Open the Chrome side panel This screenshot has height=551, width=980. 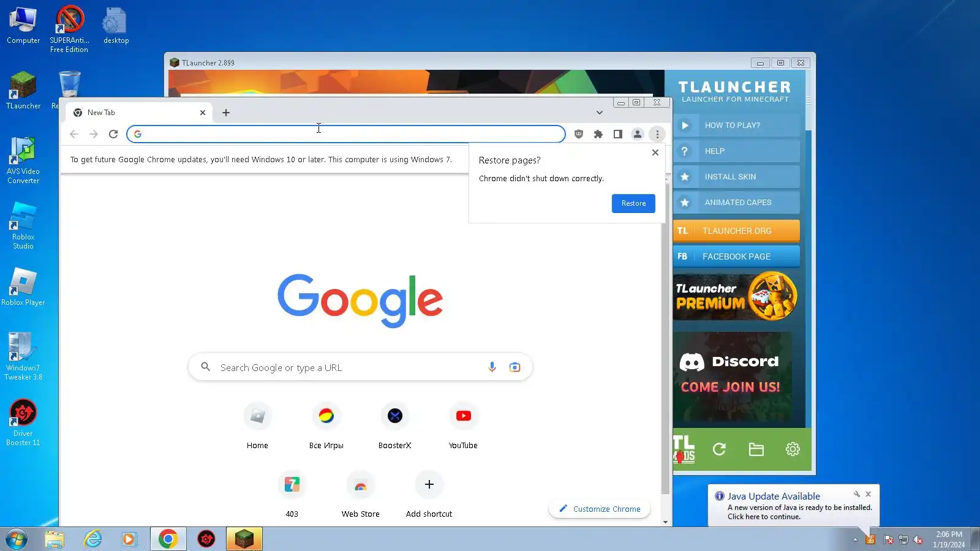(x=618, y=134)
